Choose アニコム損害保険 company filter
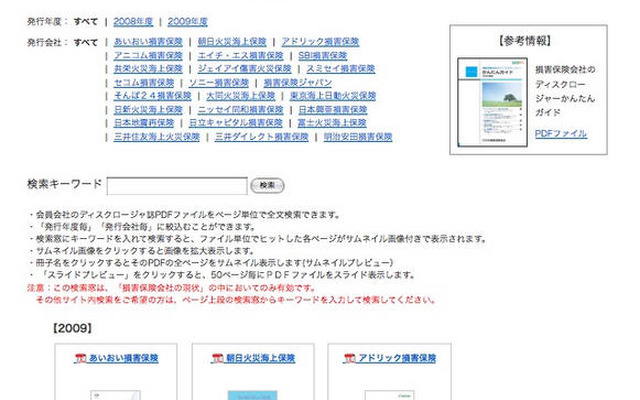Screen dimensions: 640x400 point(148,55)
